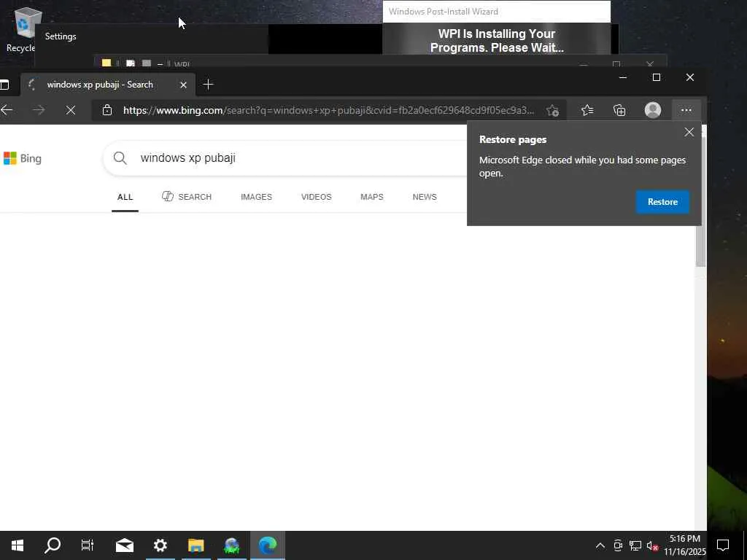Select the ALL results tab
747x560 pixels.
coord(125,197)
